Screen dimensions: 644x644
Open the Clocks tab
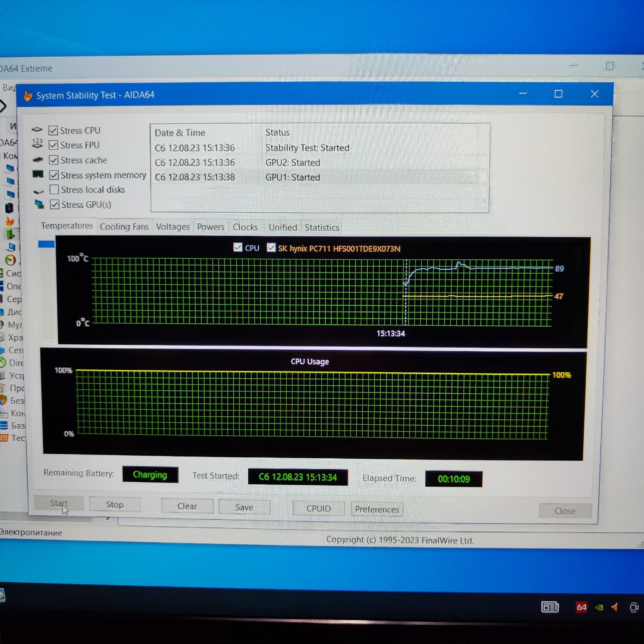(245, 227)
